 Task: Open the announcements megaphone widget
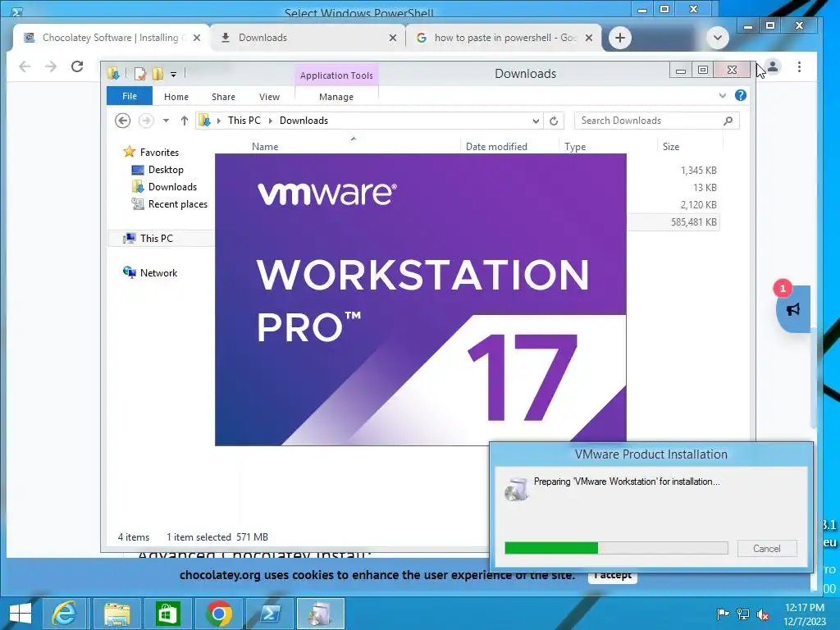click(793, 309)
